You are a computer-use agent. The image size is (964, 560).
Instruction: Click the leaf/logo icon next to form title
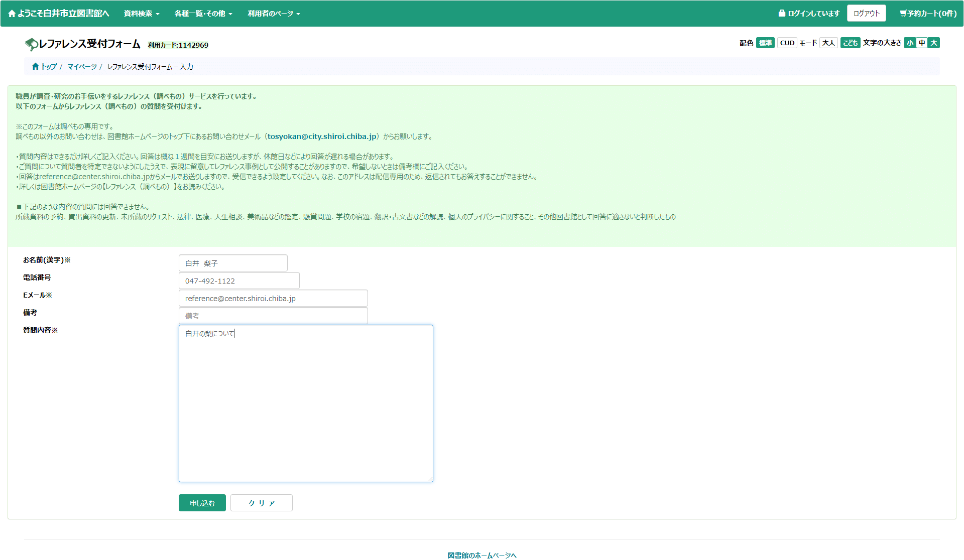pos(31,44)
